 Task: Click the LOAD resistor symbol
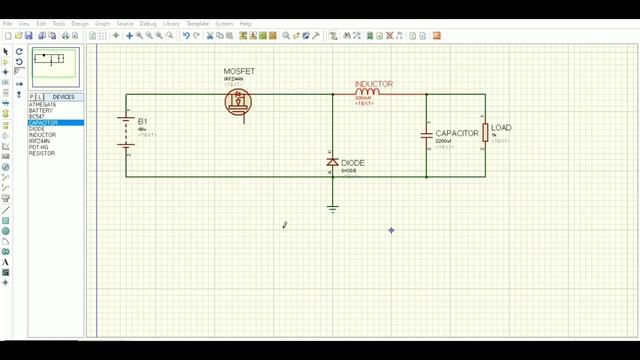point(485,132)
